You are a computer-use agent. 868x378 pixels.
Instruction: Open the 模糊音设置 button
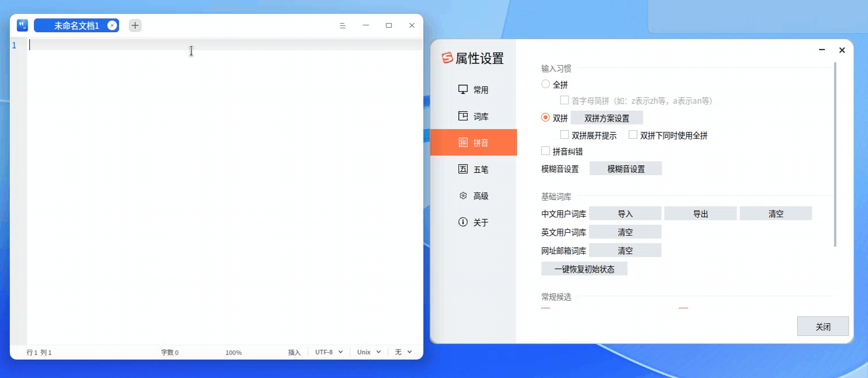[x=626, y=169]
